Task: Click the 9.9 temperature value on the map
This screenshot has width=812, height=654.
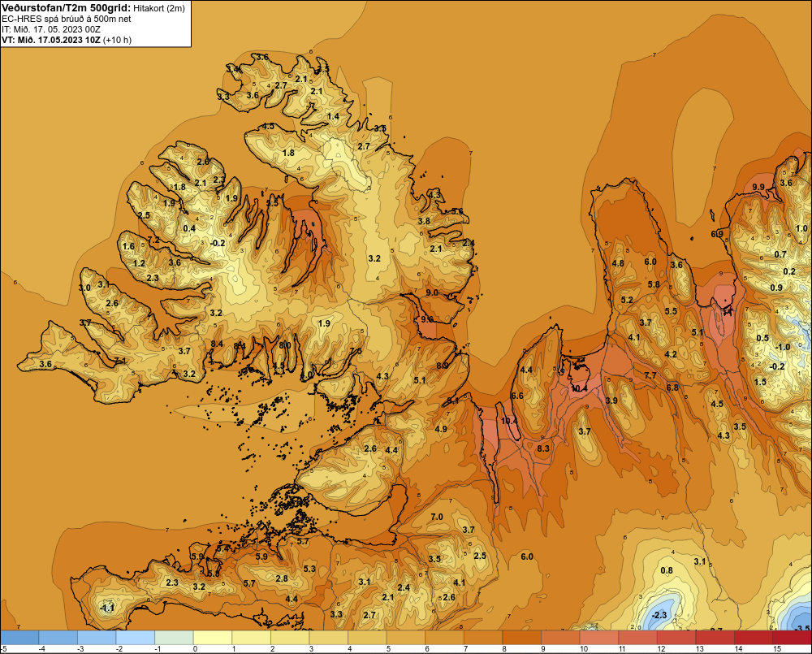Action: (x=758, y=187)
